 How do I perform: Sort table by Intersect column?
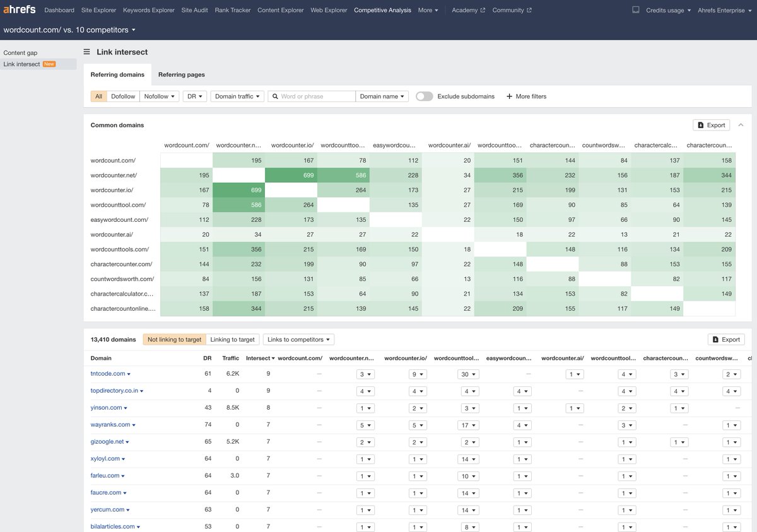tap(260, 358)
